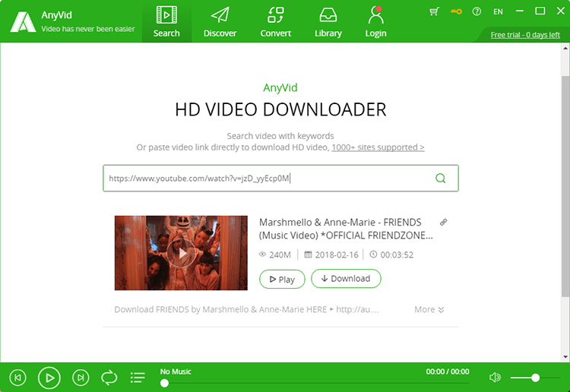Click the orange key activation icon
Screen dimensions: 570x392
tap(456, 11)
